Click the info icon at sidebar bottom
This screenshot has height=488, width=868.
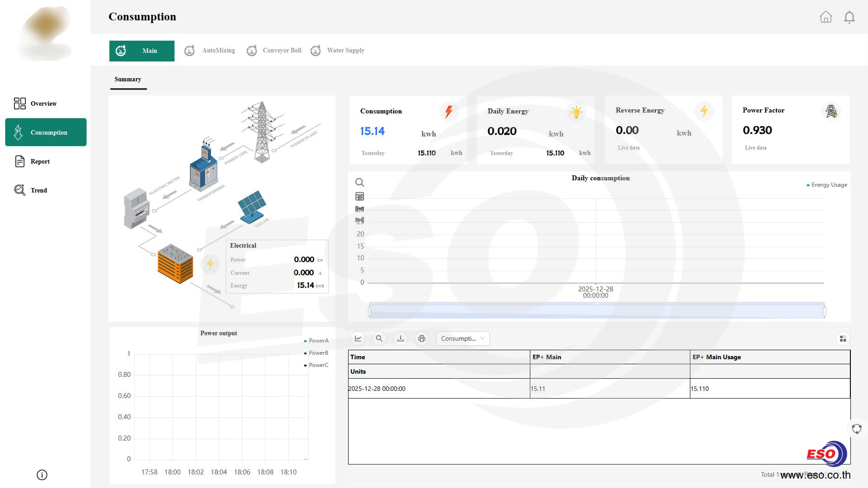tap(42, 475)
